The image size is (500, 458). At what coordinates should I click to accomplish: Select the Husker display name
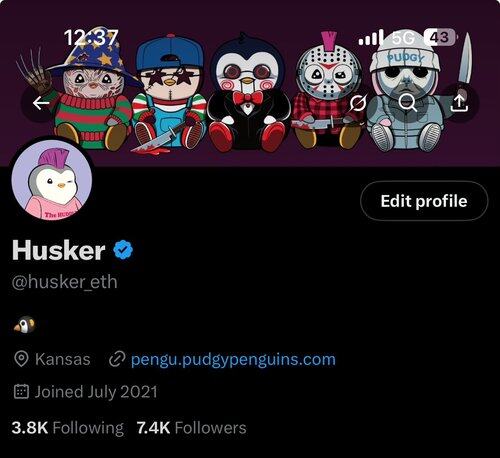click(59, 250)
